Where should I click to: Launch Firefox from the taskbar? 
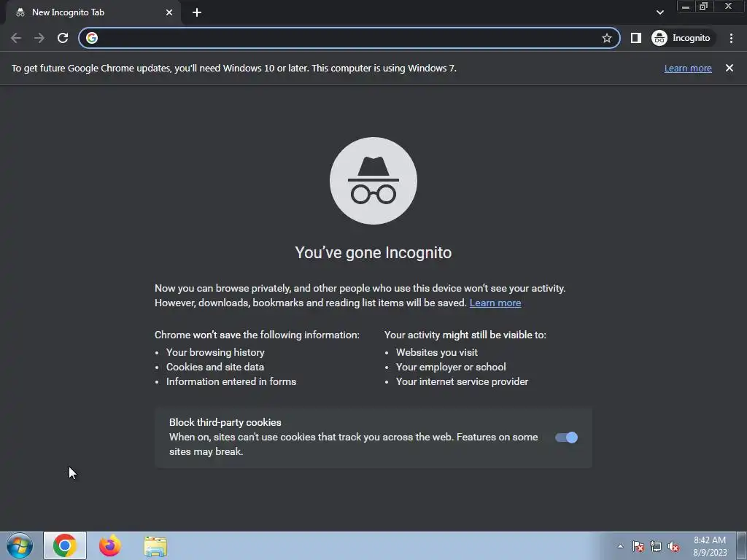tap(109, 545)
